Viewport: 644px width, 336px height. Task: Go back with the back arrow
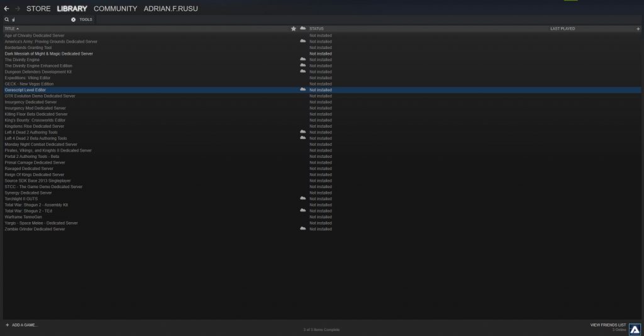[x=6, y=9]
